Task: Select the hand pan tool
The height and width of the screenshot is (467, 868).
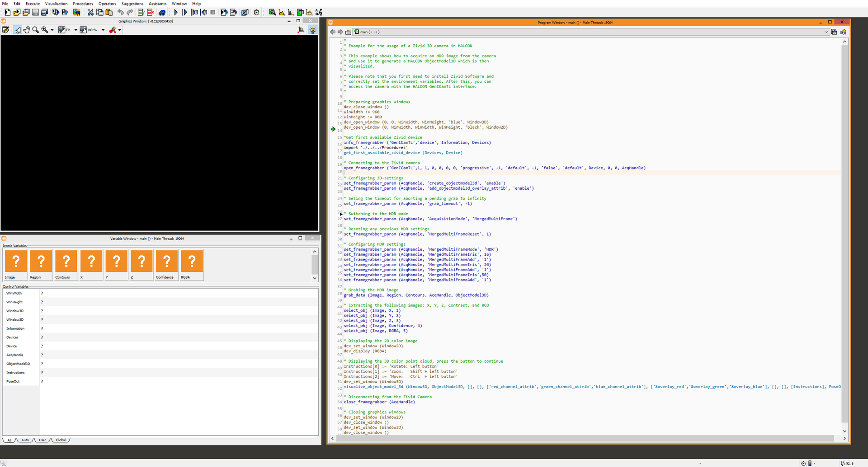Action: pyautogui.click(x=27, y=30)
